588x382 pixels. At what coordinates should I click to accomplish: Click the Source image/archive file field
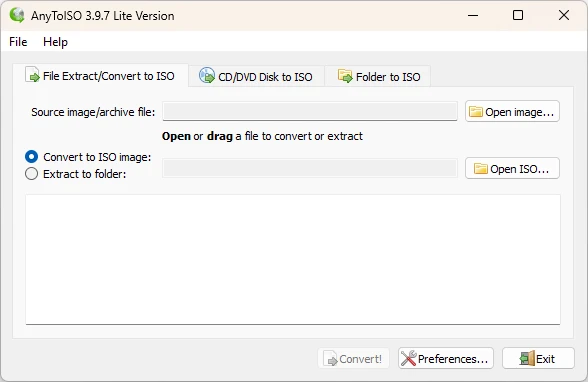click(x=310, y=111)
